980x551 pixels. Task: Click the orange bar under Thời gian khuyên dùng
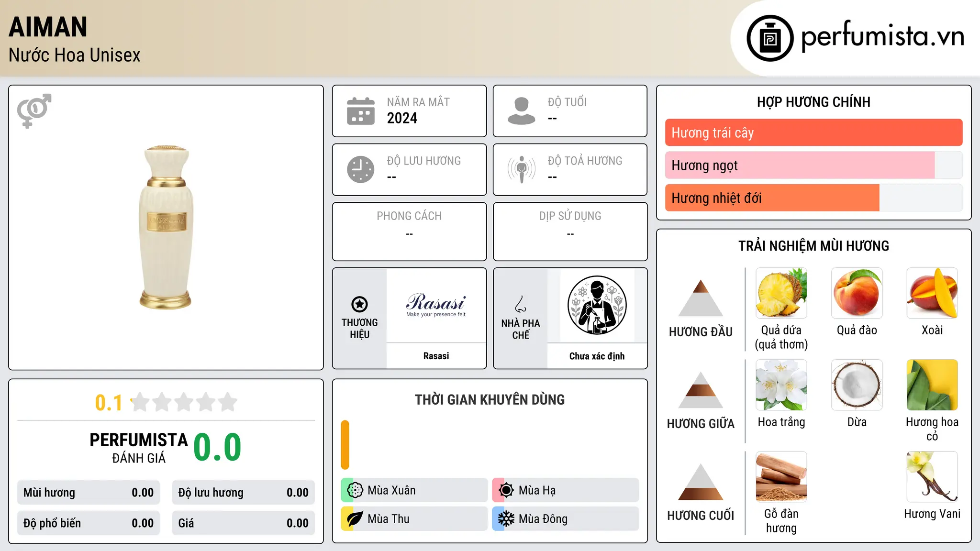[x=345, y=445]
